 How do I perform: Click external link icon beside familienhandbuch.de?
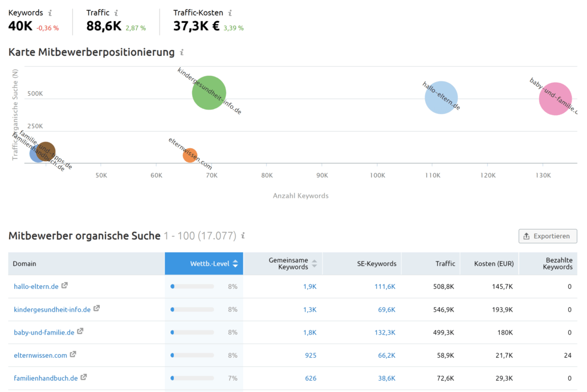click(84, 377)
